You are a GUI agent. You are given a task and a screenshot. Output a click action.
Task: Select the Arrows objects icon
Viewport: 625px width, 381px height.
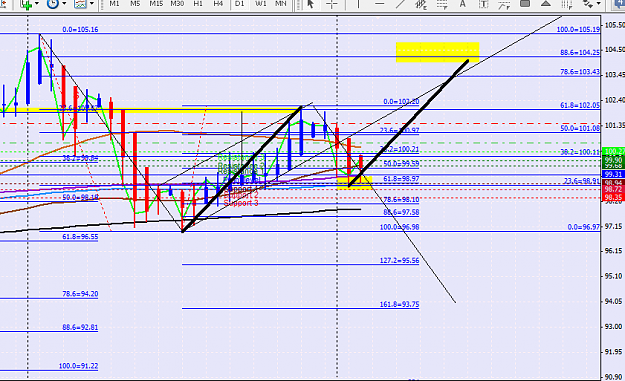click(x=588, y=4)
